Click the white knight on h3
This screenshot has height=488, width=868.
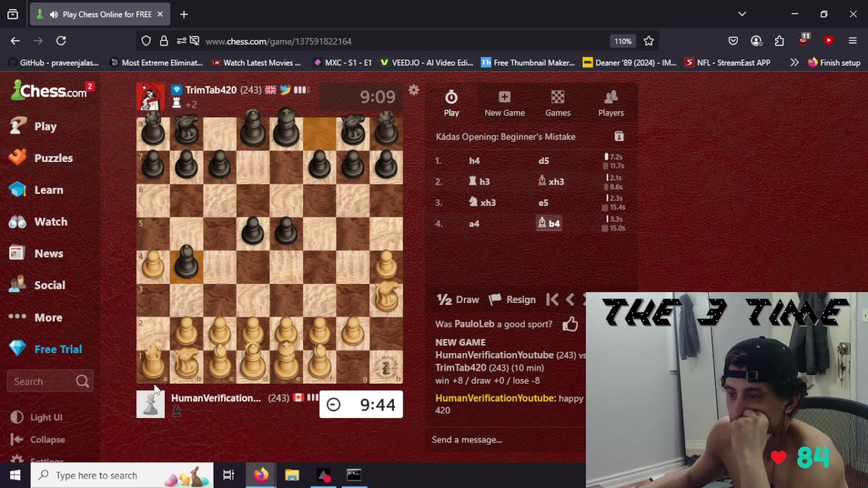(x=386, y=299)
